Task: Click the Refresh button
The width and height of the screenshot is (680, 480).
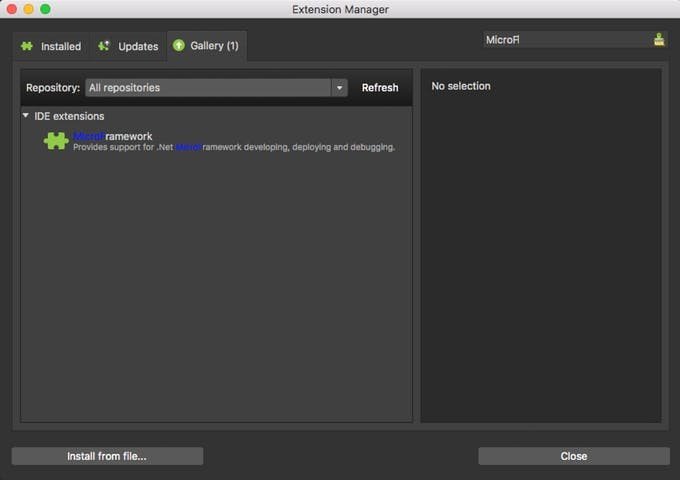Action: pyautogui.click(x=380, y=88)
